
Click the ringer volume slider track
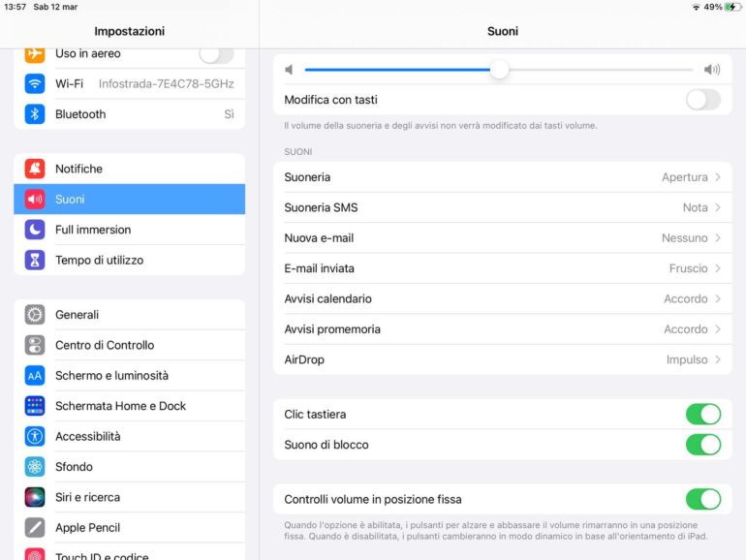tap(499, 70)
